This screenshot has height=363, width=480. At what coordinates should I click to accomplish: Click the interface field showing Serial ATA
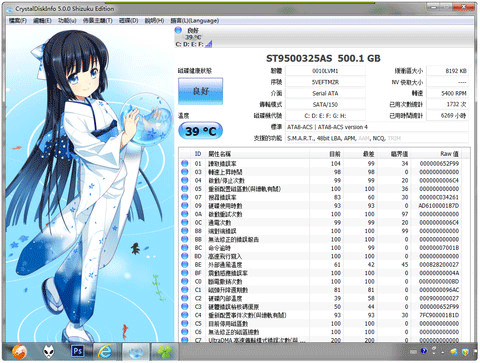click(x=325, y=93)
